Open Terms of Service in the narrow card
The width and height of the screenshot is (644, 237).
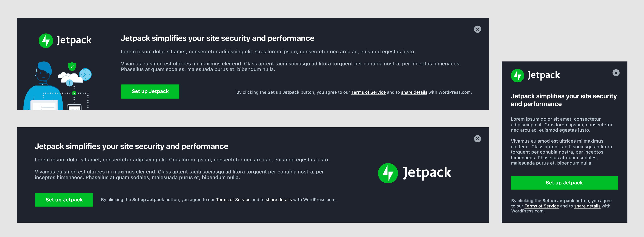[x=542, y=206]
